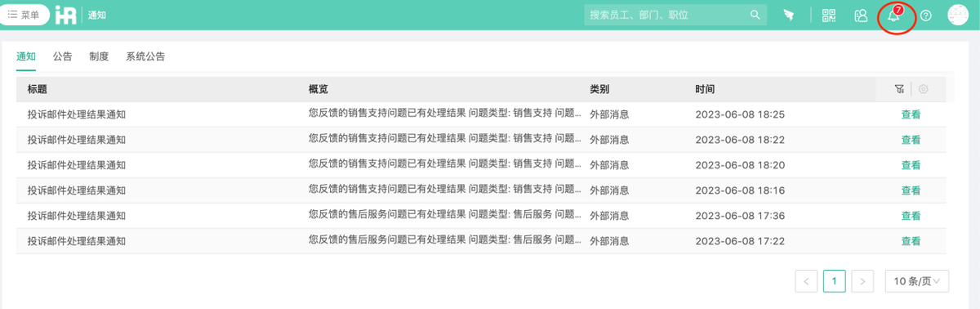
Task: Click the 投诉邮件处理结果通知 title in the 18:22 row
Action: pos(77,140)
